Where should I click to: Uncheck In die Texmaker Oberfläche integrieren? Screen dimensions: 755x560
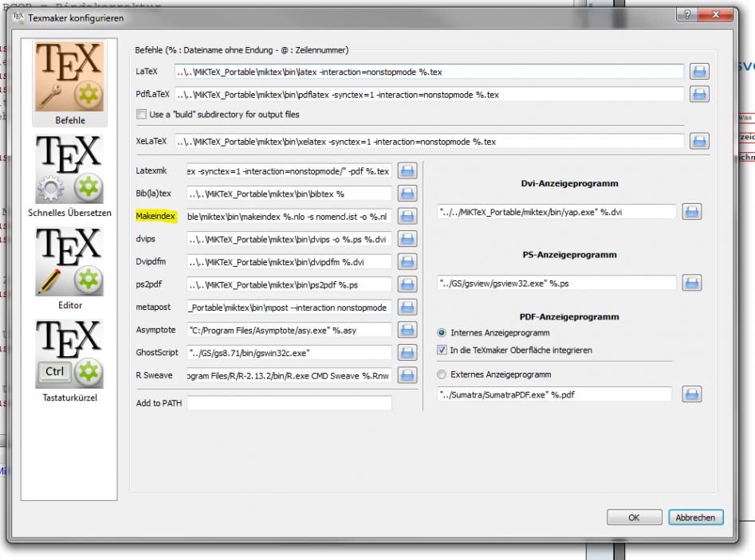[x=442, y=350]
